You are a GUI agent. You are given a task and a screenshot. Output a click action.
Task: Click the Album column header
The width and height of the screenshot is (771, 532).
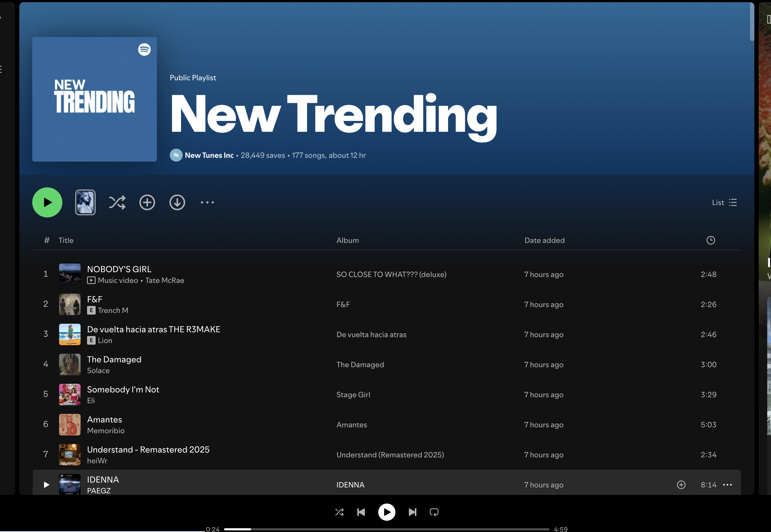coord(348,240)
